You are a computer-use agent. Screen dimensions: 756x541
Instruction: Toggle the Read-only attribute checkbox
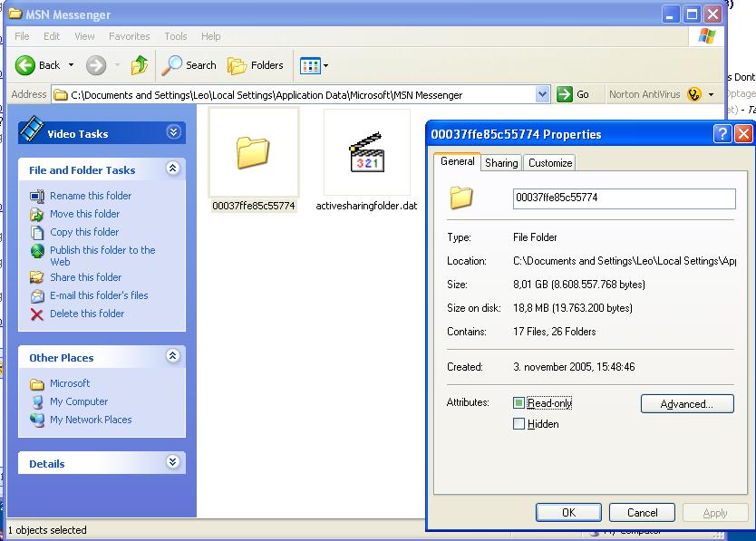coord(519,403)
